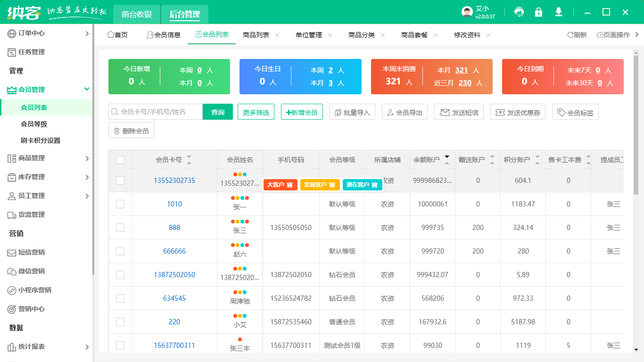Click the 发送优惠券 coupon button
The width and height of the screenshot is (644, 362).
pyautogui.click(x=518, y=112)
